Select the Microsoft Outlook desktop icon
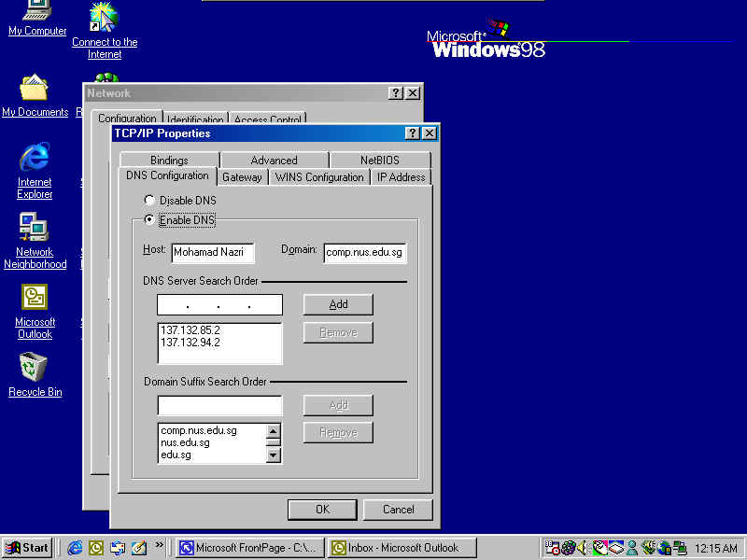Viewport: 747px width, 560px height. (x=35, y=312)
